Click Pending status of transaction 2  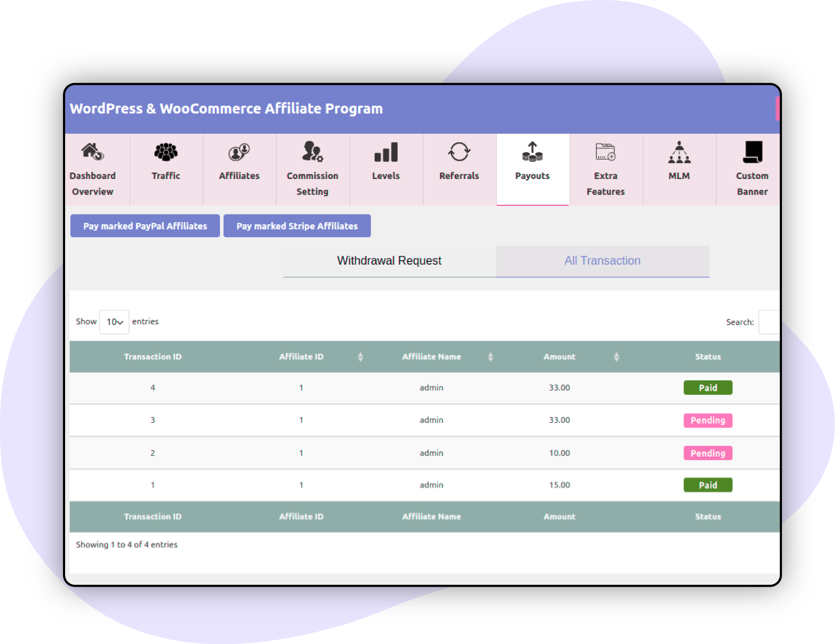[708, 453]
